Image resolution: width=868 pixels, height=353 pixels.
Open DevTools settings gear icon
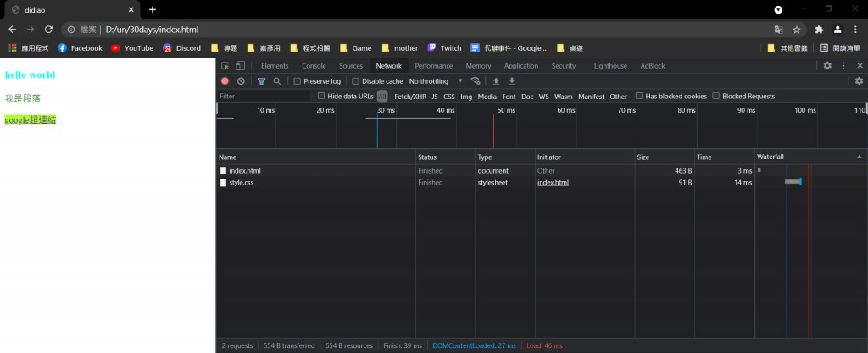[x=827, y=66]
